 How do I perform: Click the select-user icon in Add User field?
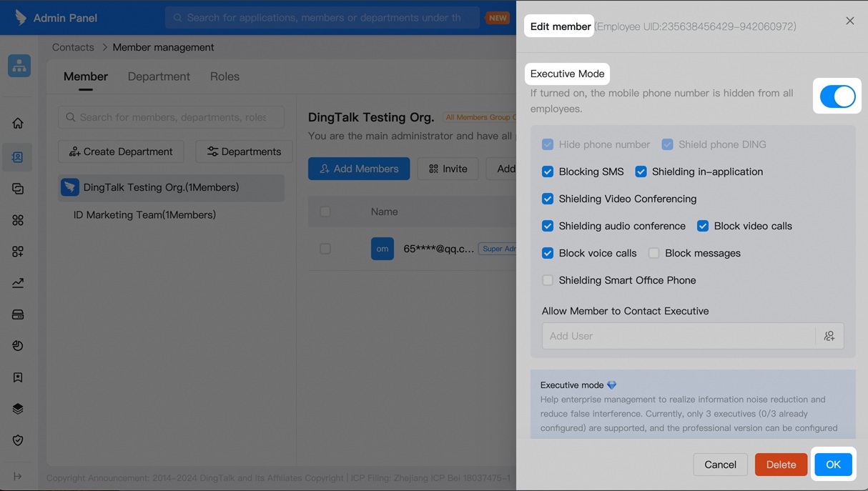(x=829, y=336)
